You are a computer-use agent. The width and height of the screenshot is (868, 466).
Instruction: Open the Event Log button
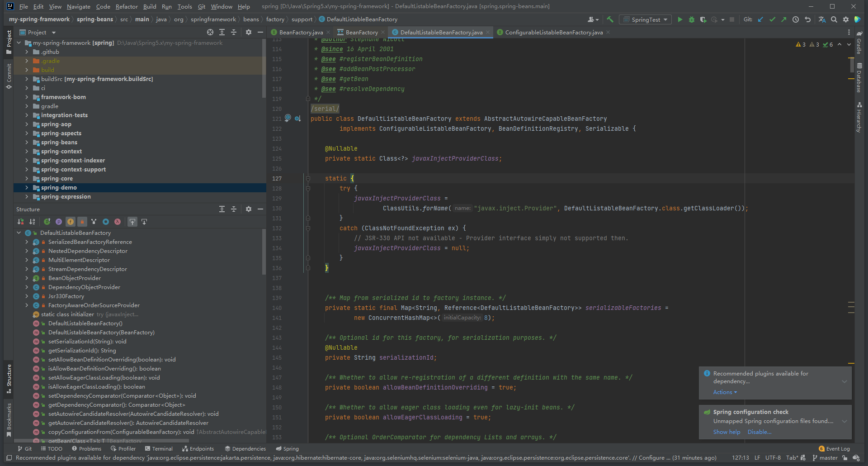(x=834, y=449)
